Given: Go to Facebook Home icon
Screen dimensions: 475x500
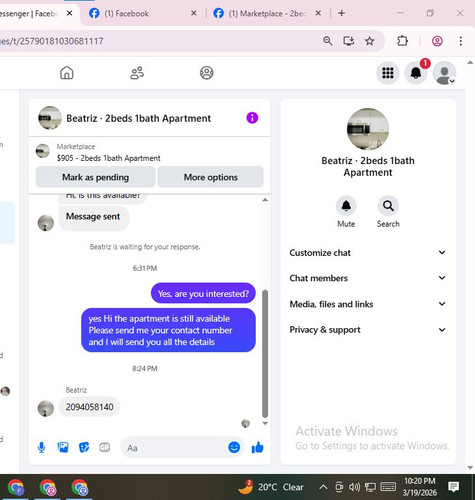Looking at the screenshot, I should [67, 73].
